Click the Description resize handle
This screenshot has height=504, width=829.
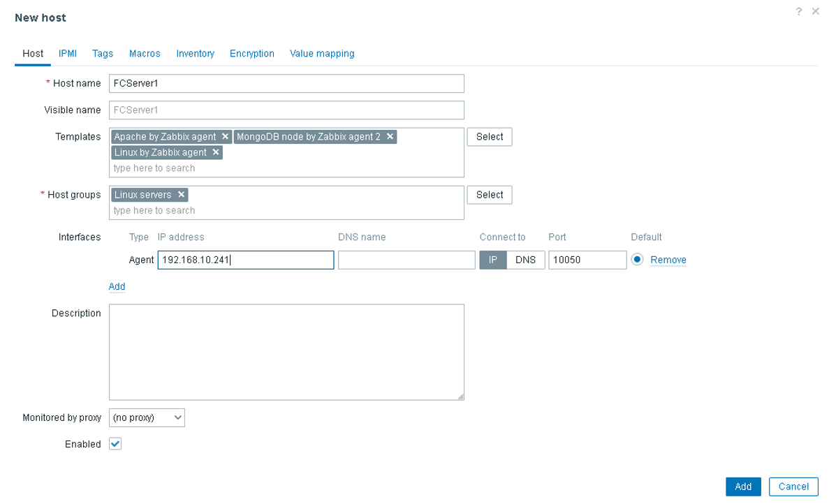[x=460, y=396]
